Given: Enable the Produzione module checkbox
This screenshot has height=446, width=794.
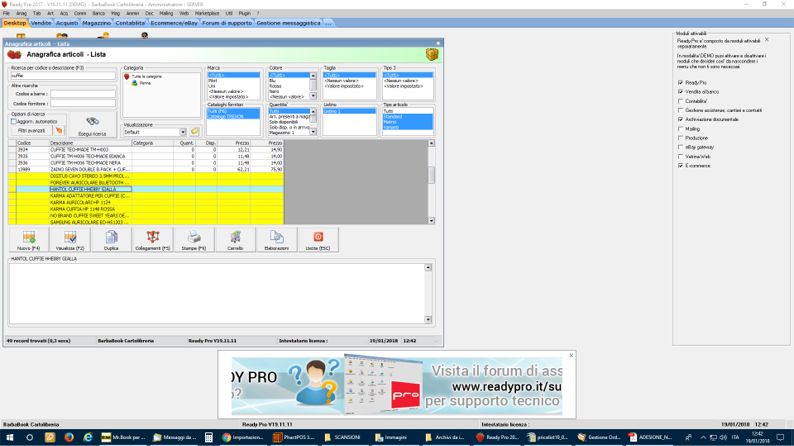Looking at the screenshot, I should click(x=681, y=138).
